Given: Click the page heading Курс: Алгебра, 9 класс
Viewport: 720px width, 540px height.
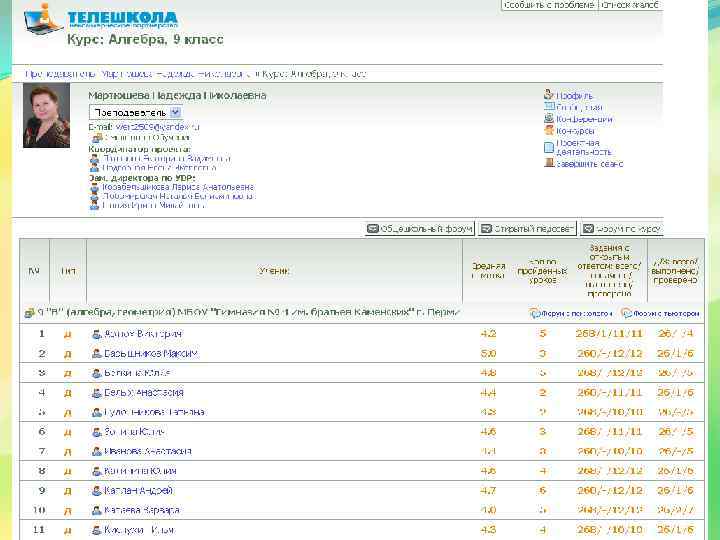Looking at the screenshot, I should 145,39.
